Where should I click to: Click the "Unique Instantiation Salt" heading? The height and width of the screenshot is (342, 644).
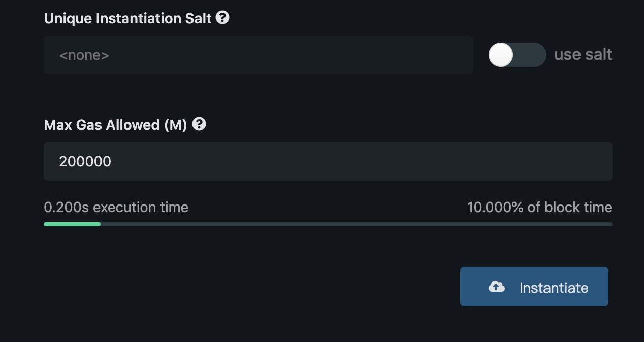(x=127, y=18)
